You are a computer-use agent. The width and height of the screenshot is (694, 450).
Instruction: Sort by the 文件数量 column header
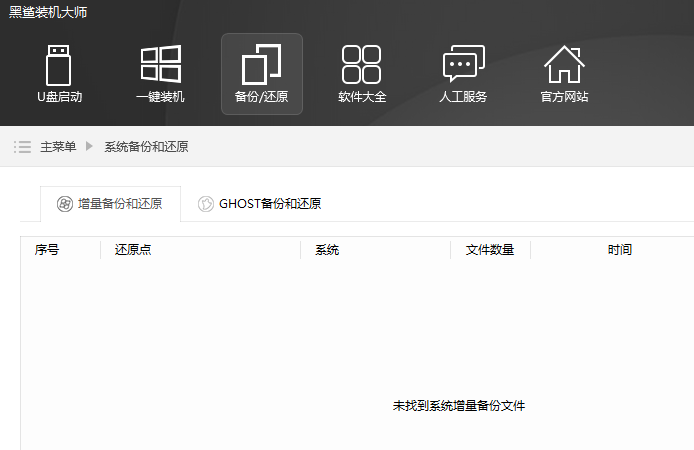pyautogui.click(x=490, y=250)
